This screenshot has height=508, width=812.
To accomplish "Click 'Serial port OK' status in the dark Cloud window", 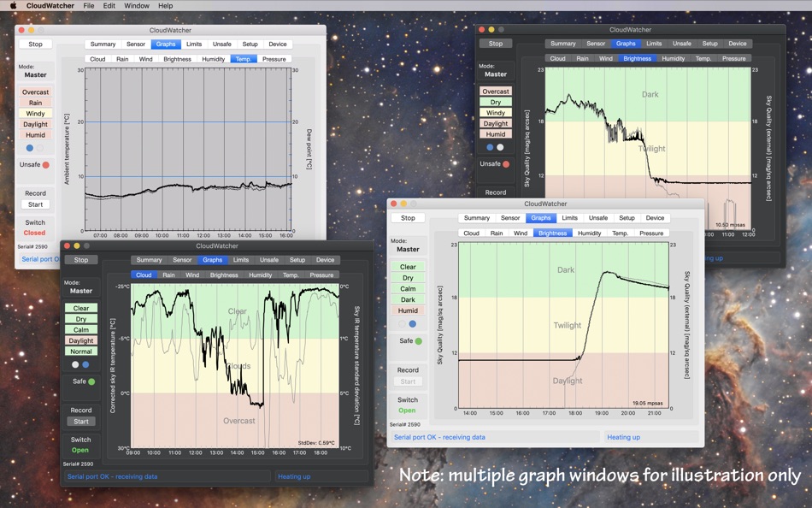I will tap(112, 476).
